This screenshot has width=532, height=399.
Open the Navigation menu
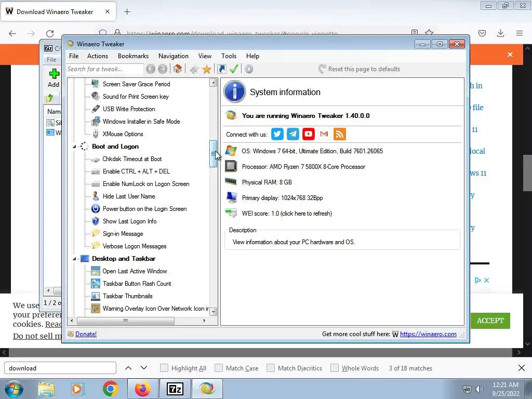174,56
